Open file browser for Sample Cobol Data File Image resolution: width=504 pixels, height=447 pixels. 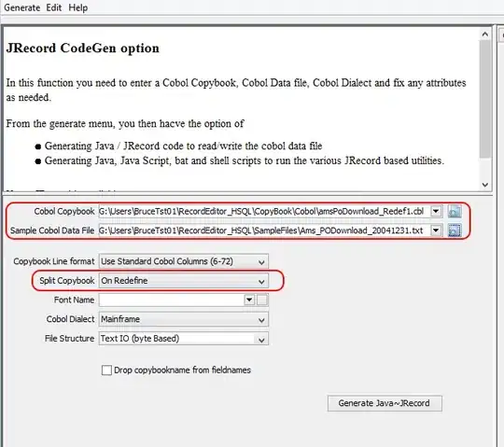(x=455, y=230)
